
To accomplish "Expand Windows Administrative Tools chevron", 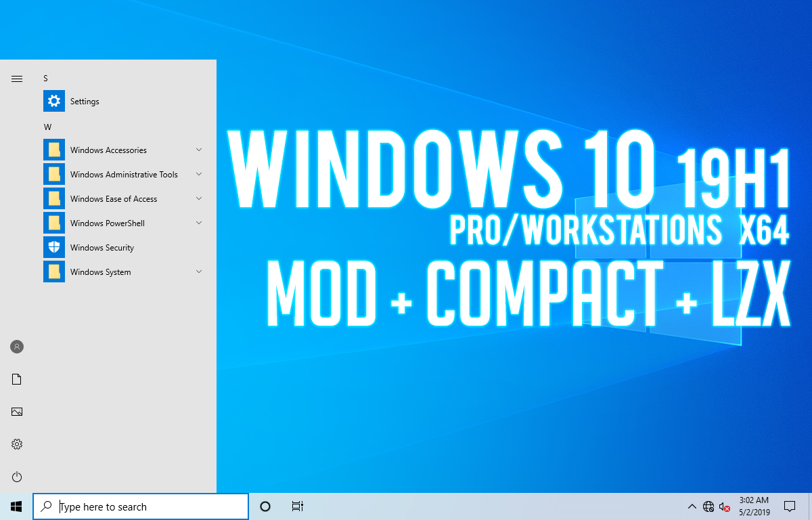I will [199, 174].
